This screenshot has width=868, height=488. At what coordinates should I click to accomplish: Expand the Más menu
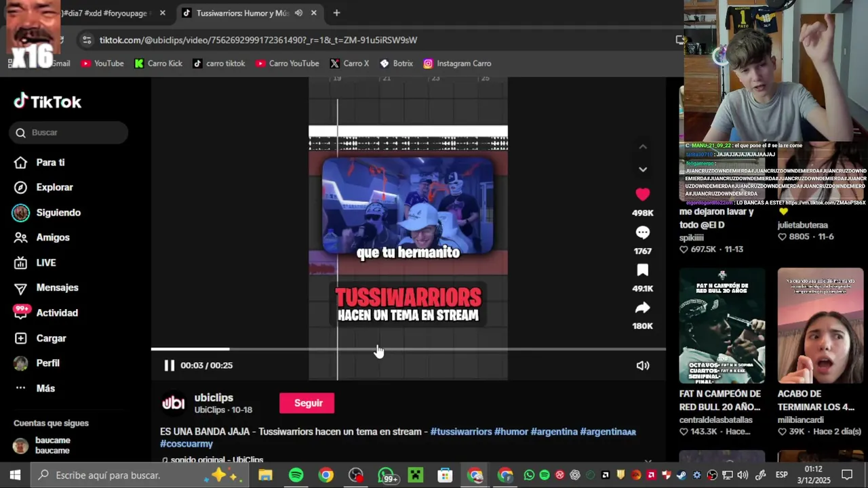[35, 388]
